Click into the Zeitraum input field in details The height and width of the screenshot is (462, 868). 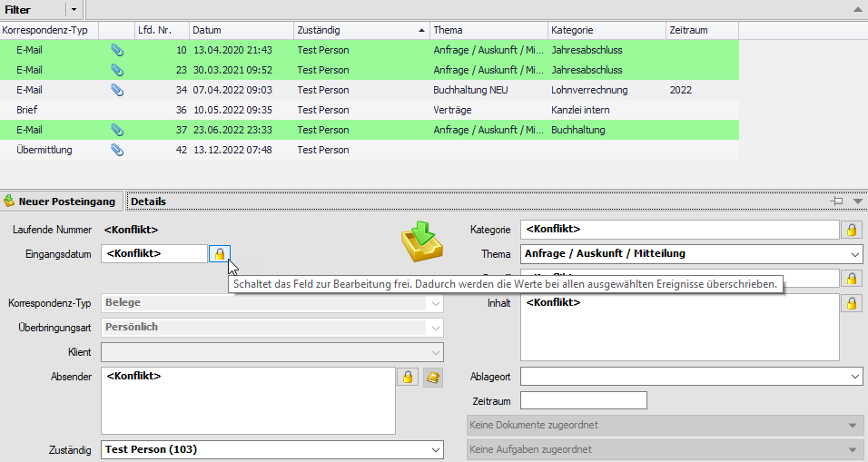(584, 400)
